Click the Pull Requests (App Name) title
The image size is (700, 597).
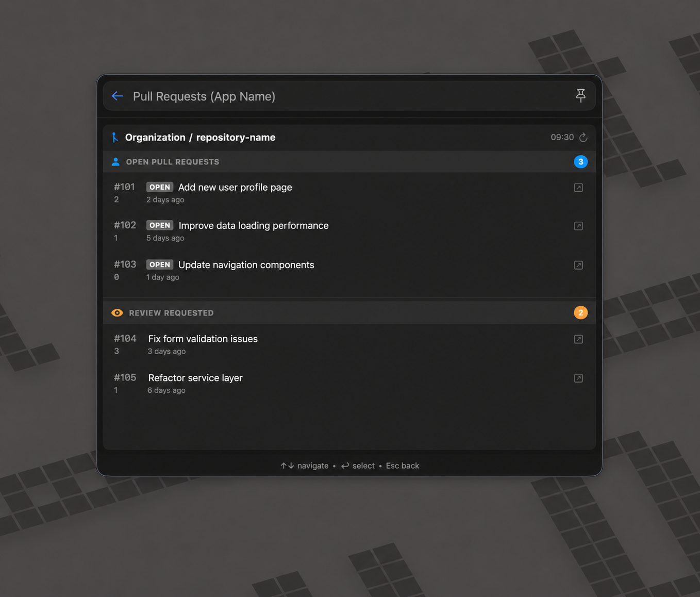point(204,96)
